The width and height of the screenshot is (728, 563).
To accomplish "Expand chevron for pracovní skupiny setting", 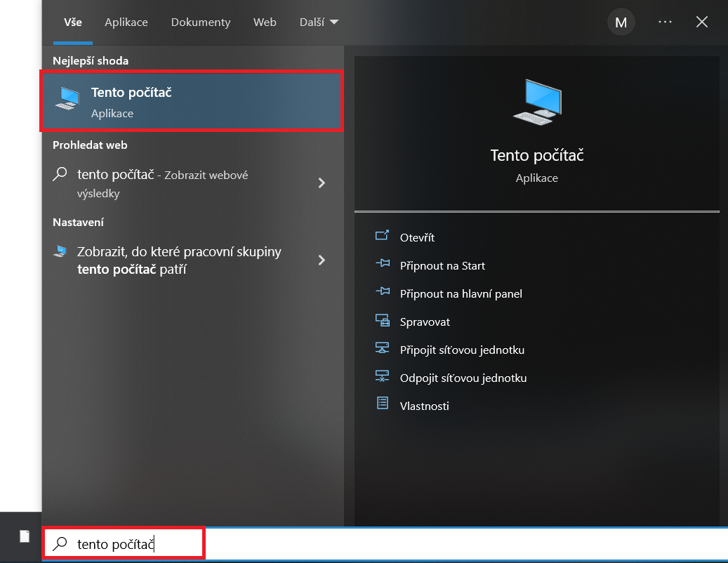I will coord(322,260).
